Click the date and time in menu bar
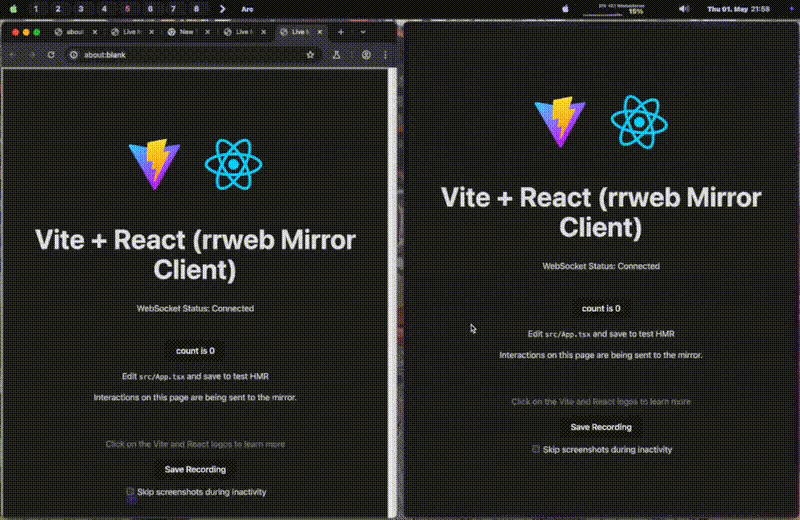Screen dimensions: 800x520 coord(738,9)
